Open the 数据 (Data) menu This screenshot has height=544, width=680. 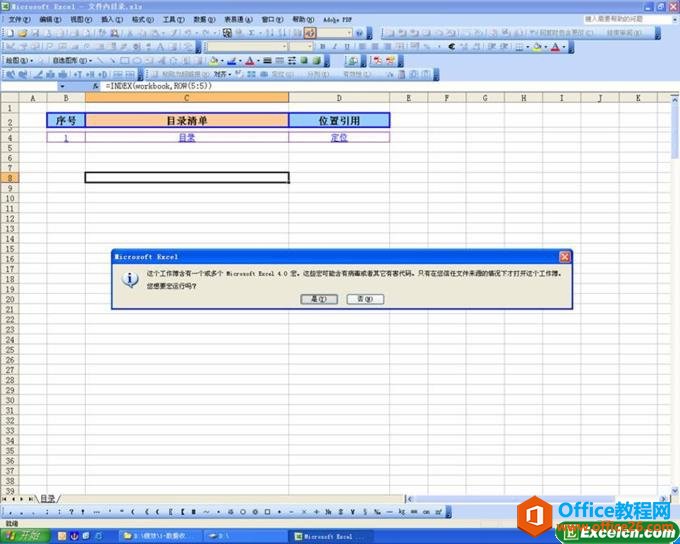(x=204, y=20)
